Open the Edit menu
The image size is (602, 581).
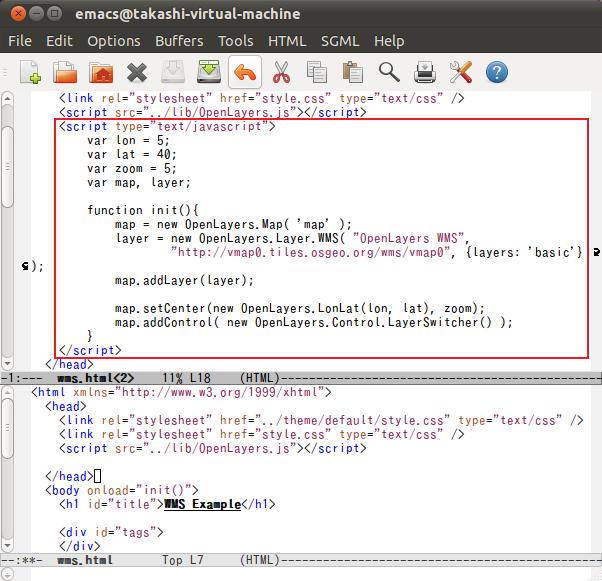tap(59, 41)
